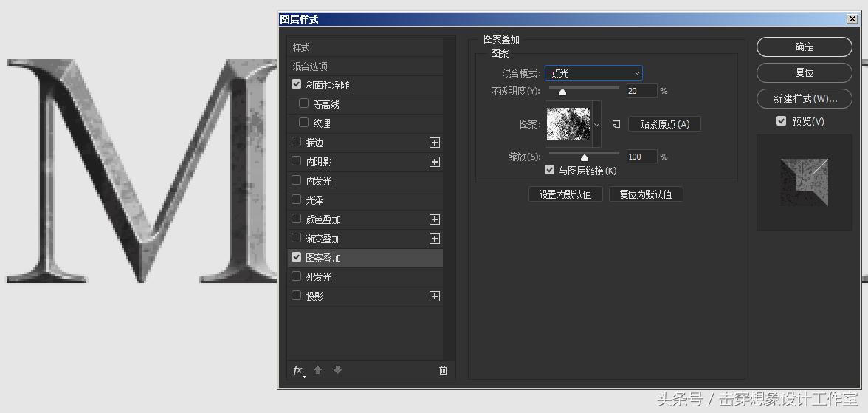This screenshot has height=413, width=868.
Task: Open the pattern picker dropdown arrow
Action: 596,124
